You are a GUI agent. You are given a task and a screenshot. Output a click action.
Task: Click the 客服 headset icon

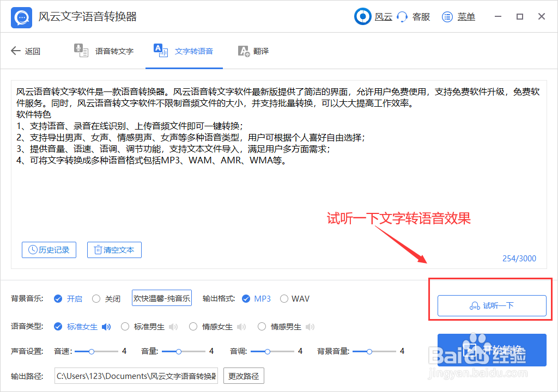(x=402, y=17)
